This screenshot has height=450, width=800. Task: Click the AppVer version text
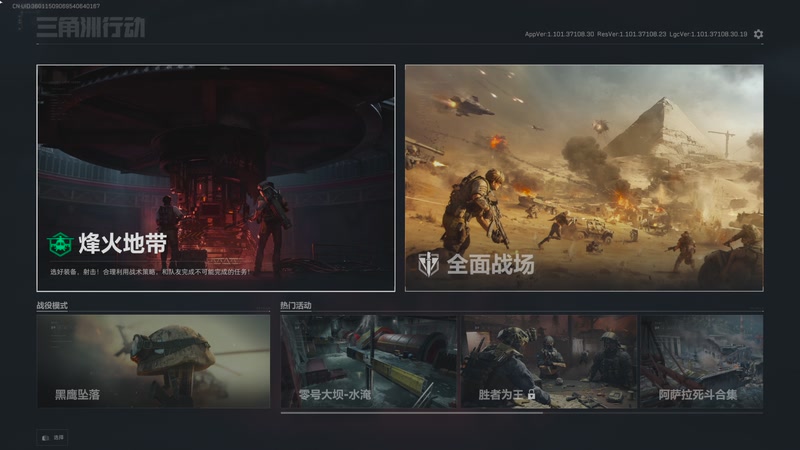(559, 34)
